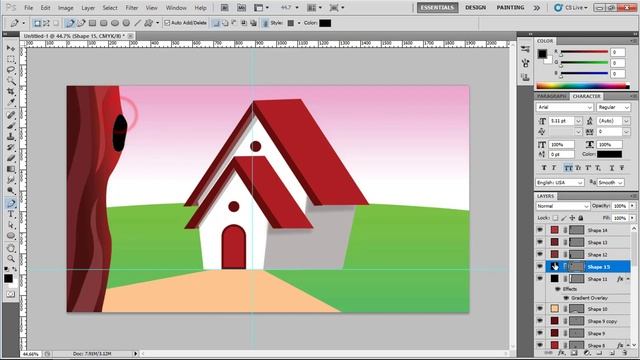Select the Eyedropper tool
This screenshot has height=360, width=640.
coord(11,102)
